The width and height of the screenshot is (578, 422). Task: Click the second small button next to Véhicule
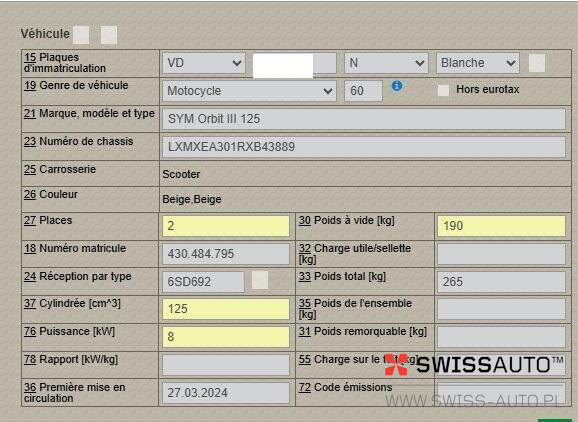109,35
